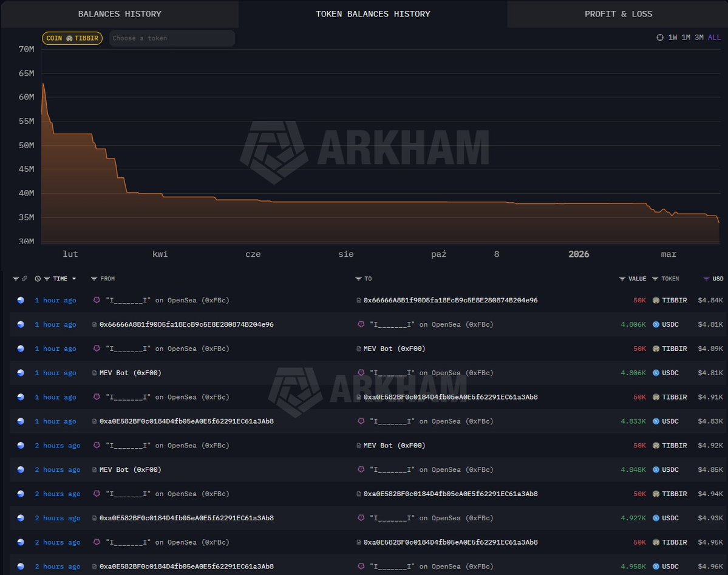
Task: Open the TO column filter
Action: click(358, 279)
